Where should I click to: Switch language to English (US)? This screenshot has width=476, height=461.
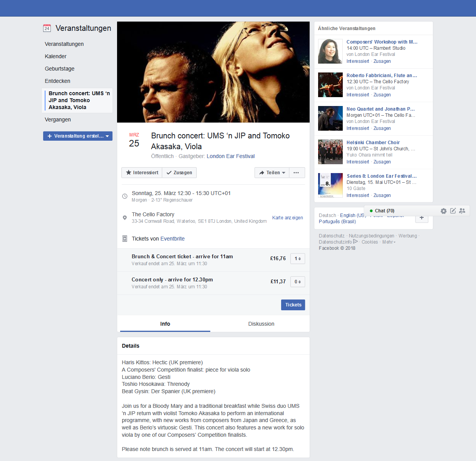(x=352, y=215)
